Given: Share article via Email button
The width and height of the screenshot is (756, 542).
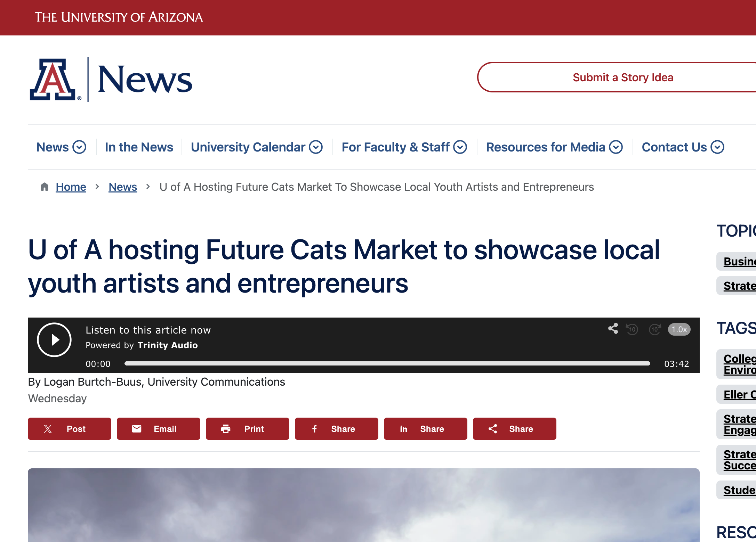Looking at the screenshot, I should point(159,429).
